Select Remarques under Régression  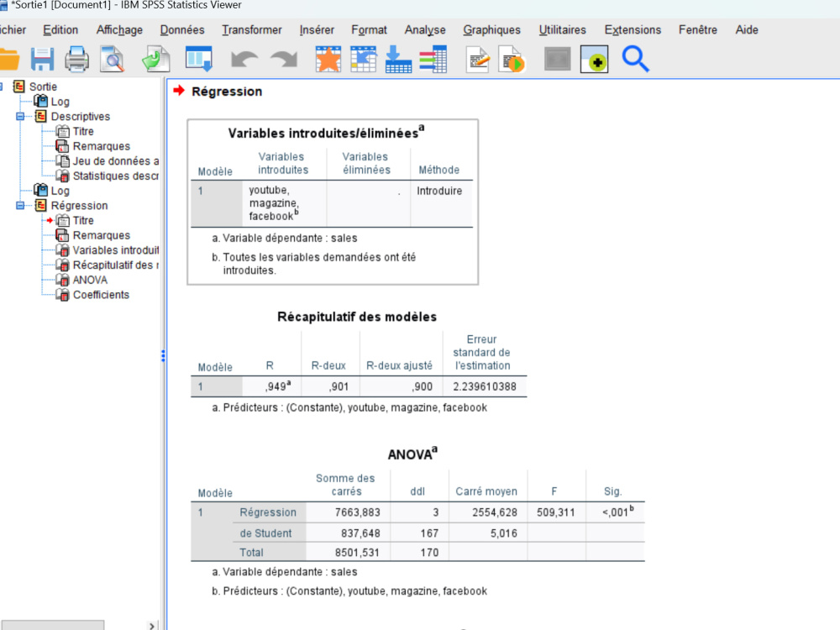[102, 235]
